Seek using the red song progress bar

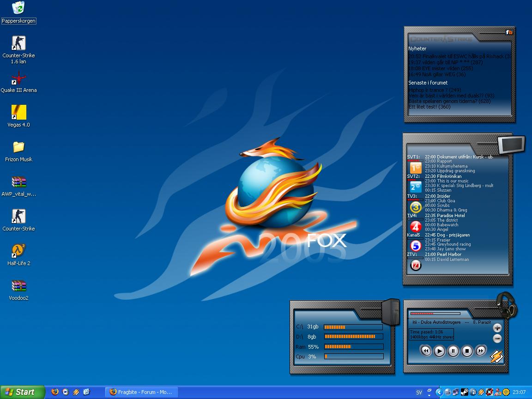[x=435, y=314]
